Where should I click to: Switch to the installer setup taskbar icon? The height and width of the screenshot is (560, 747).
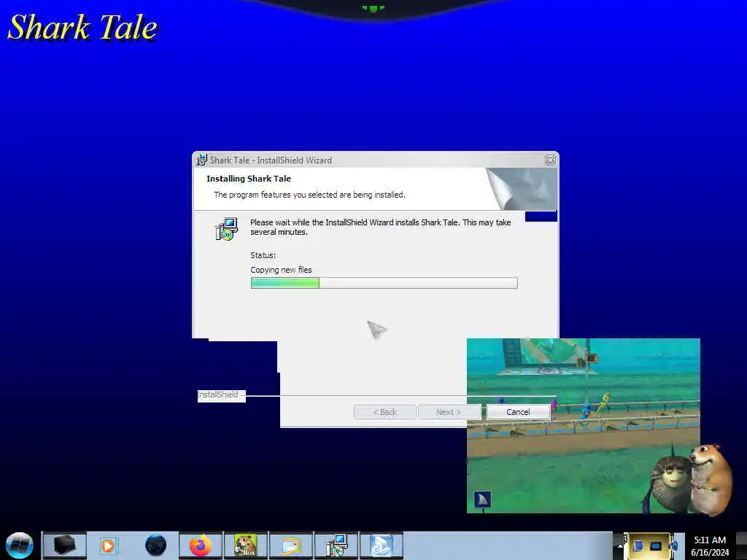336,545
